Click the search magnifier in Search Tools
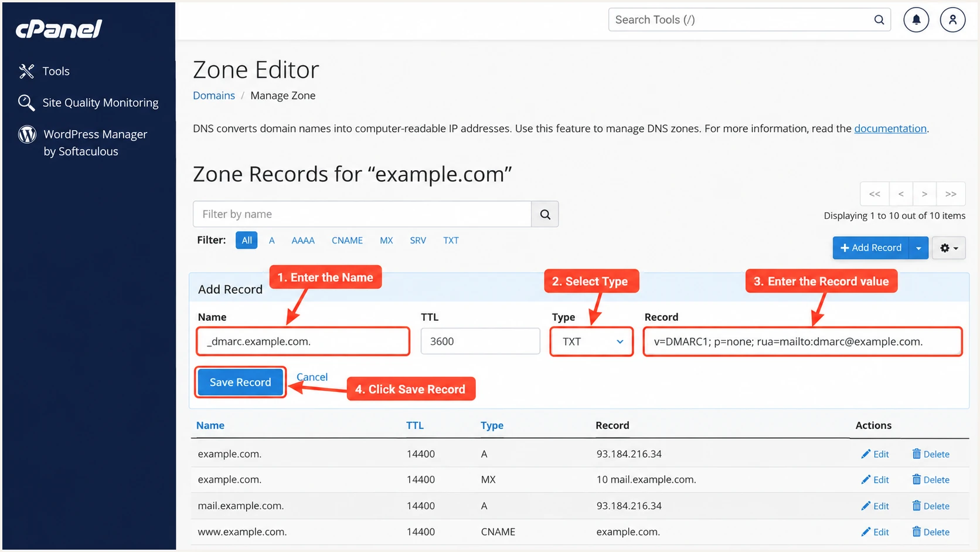 coord(879,20)
